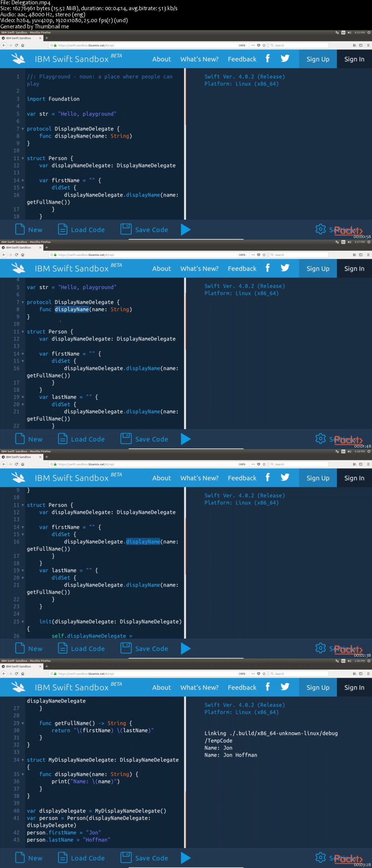The width and height of the screenshot is (372, 868).
Task: Open Firefox library icon in the 00:01:48 frame
Action: coord(355,255)
